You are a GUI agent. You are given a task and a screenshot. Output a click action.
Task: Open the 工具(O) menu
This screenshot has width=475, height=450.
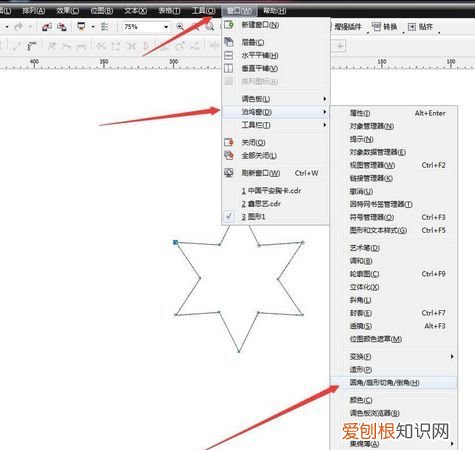203,11
